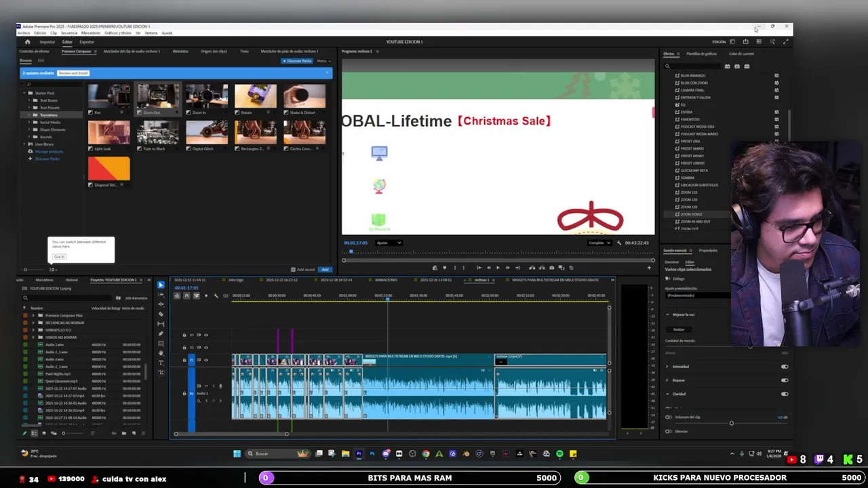
Task: Expand the SECUENCIAS NO BORRAR bin
Action: click(x=33, y=323)
